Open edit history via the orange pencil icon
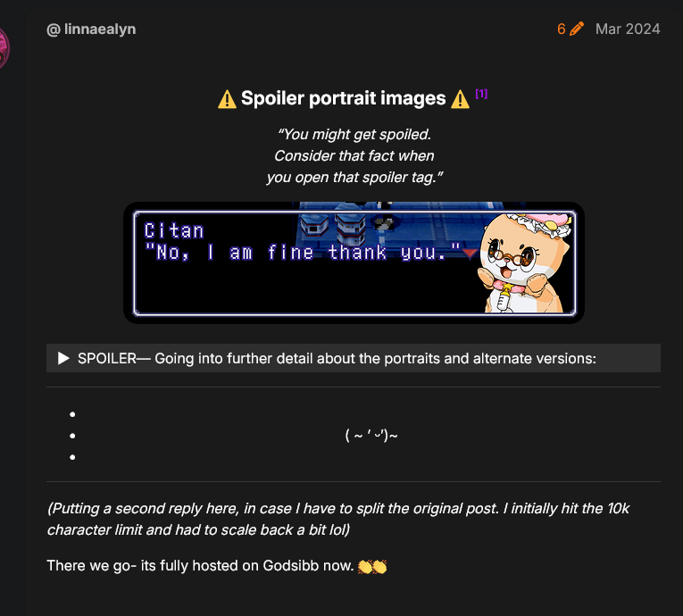The image size is (683, 616). (x=576, y=29)
